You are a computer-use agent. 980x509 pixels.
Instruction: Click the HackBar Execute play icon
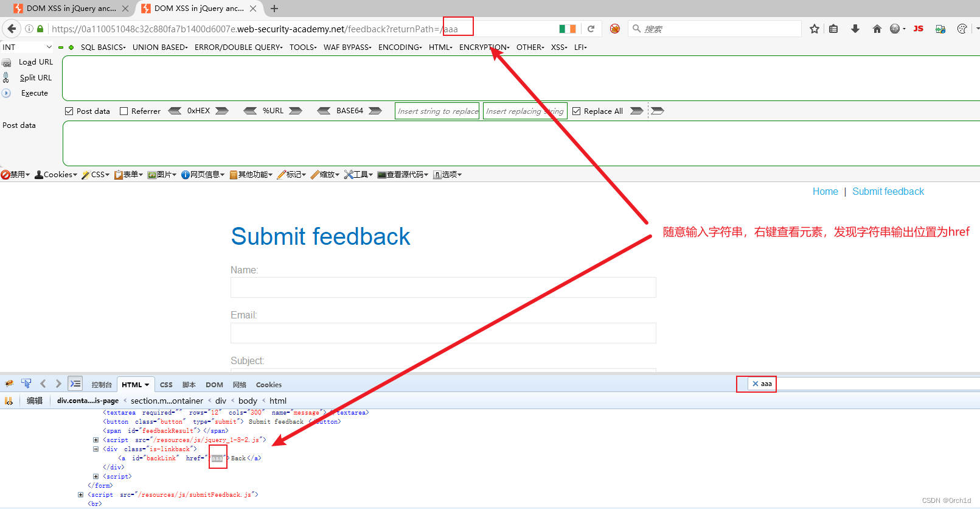[x=6, y=93]
